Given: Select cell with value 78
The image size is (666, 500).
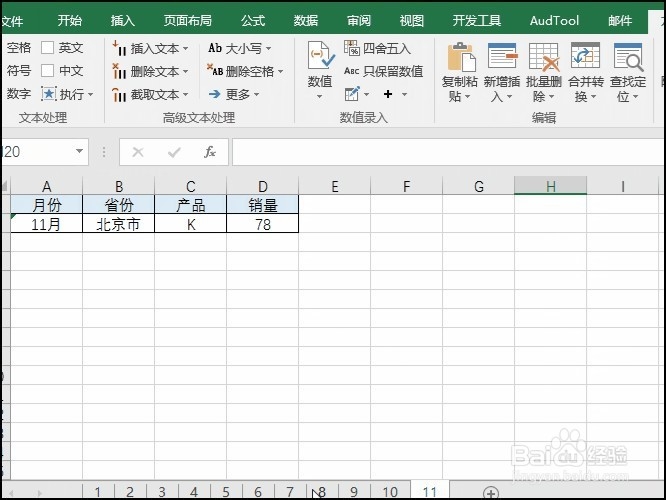Looking at the screenshot, I should pos(262,223).
